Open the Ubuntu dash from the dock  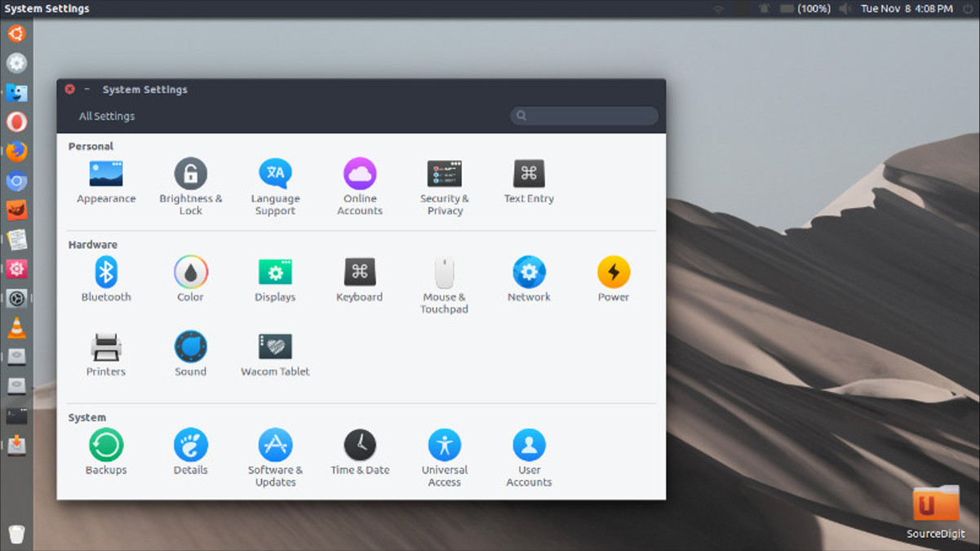point(16,33)
